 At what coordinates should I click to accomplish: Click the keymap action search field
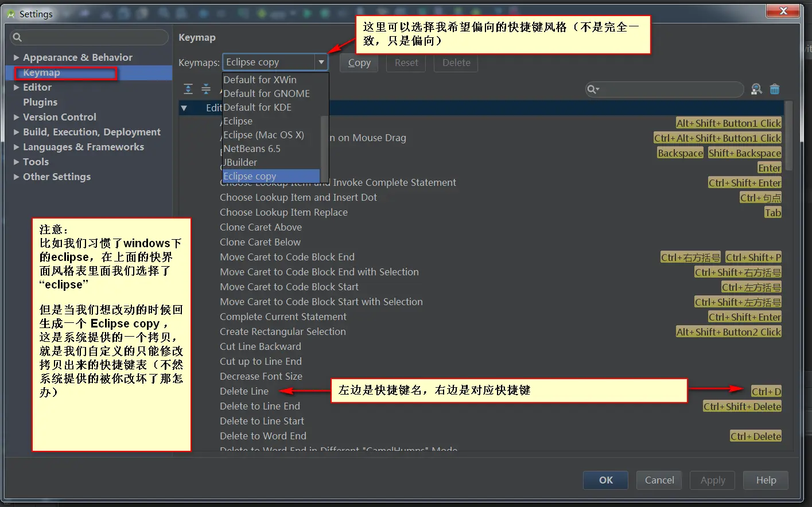(665, 89)
